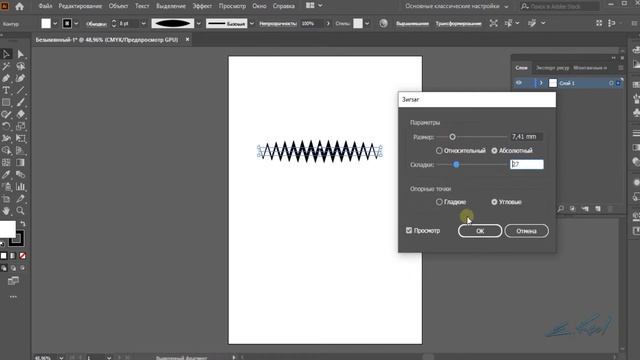640x360 pixels.
Task: Select the Magic Wand tool
Action: coord(6,66)
